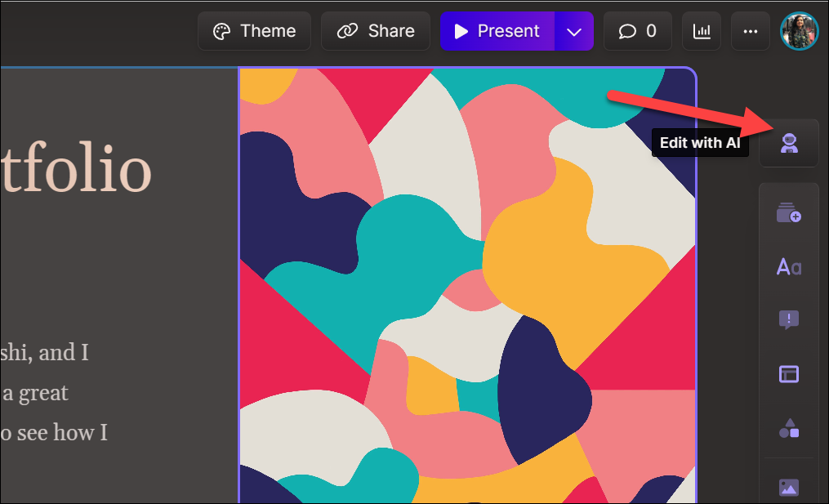Click the Share button

coord(376,32)
